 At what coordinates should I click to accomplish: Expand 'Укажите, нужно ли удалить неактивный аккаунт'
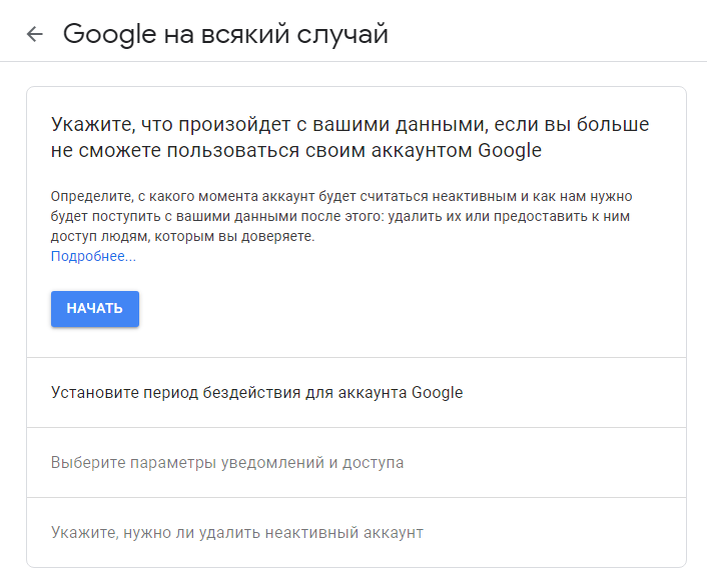coord(356,533)
